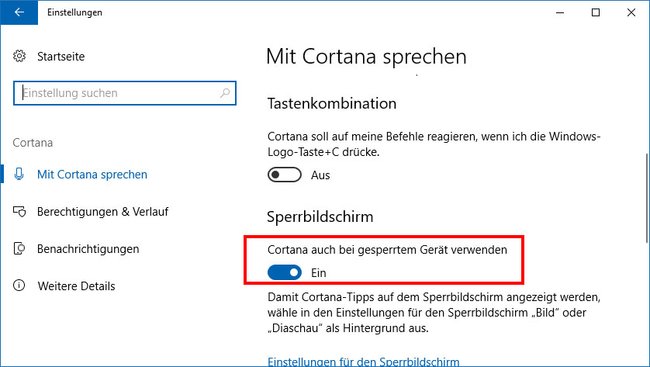This screenshot has height=367, width=650.
Task: Open Weitere Details page
Action: (76, 286)
